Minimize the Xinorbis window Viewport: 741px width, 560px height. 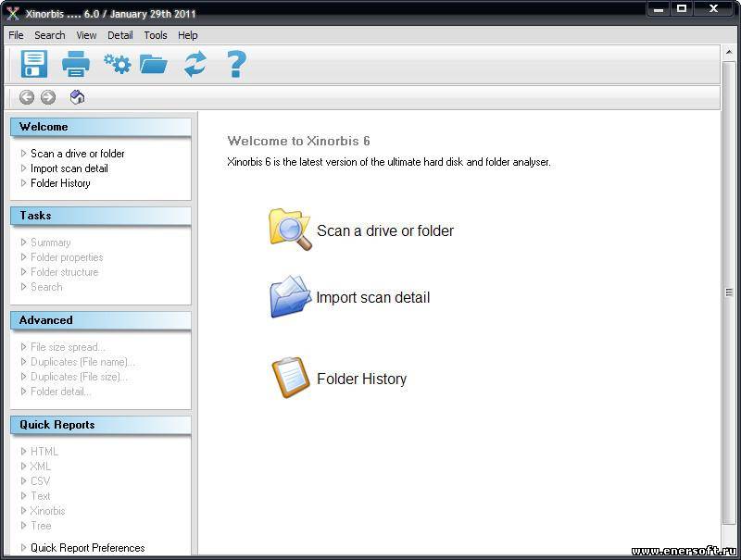point(659,9)
